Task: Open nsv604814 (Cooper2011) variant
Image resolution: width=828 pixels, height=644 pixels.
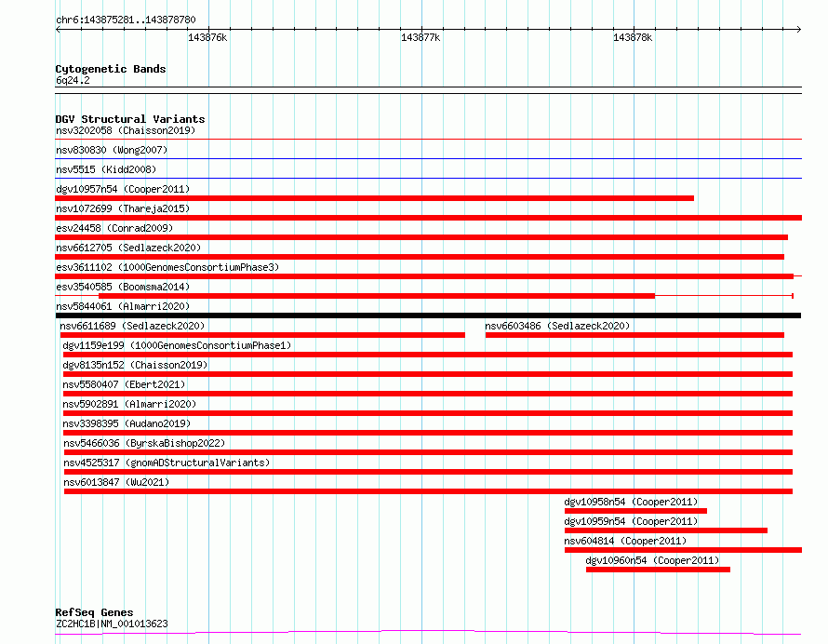Action: pyautogui.click(x=625, y=541)
